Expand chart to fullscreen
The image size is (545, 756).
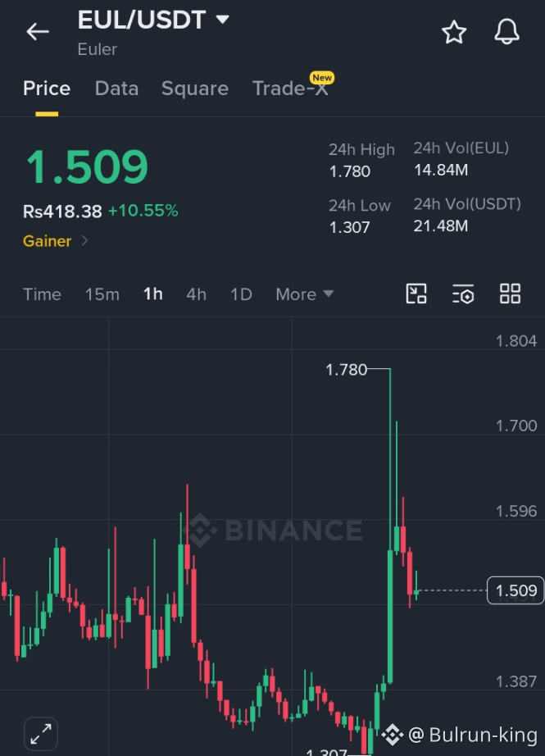tap(41, 734)
